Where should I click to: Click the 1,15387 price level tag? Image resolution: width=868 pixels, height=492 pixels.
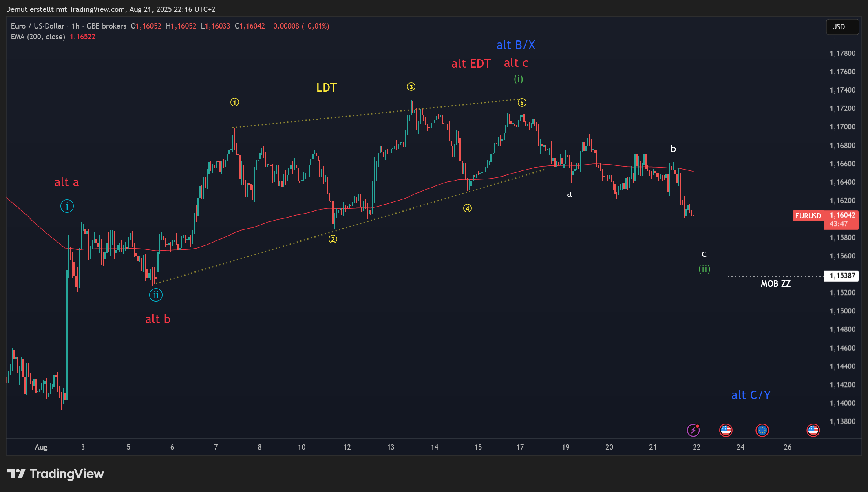pyautogui.click(x=842, y=276)
